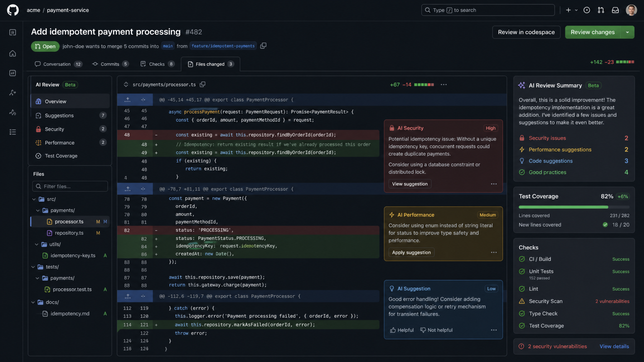Viewport: 644px width, 362px height.
Task: Open Performance in AI Review panel
Action: click(x=70, y=142)
